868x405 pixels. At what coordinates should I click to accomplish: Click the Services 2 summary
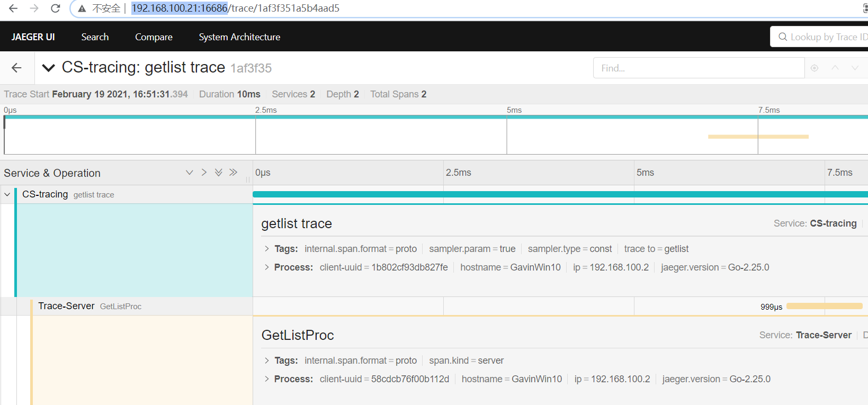coord(293,94)
